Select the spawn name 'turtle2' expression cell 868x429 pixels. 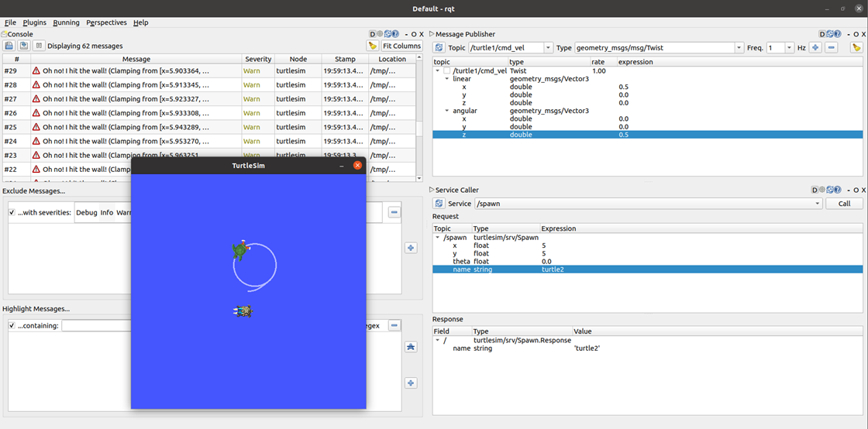click(x=701, y=269)
